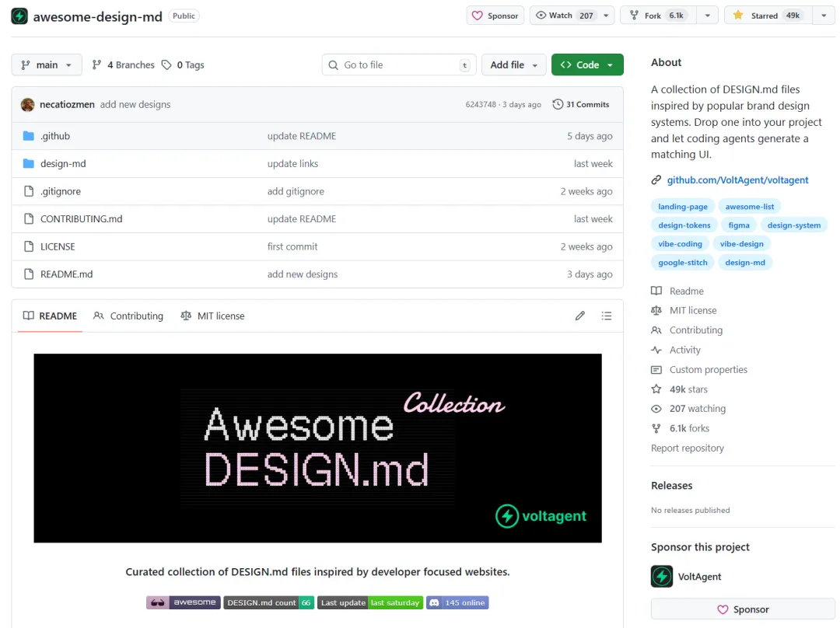Viewport: 840px width, 628px height.
Task: Click the awesome badge with glasses
Action: point(184,602)
